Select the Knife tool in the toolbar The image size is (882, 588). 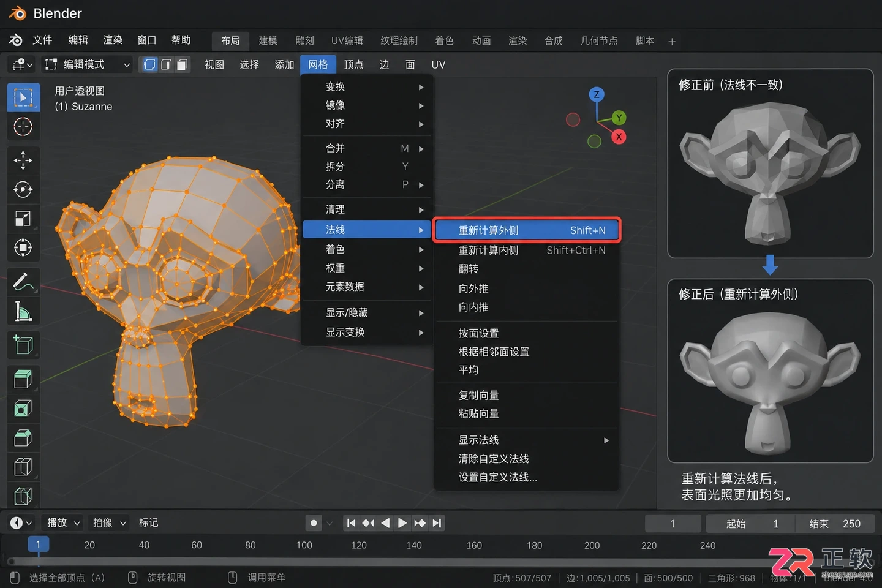23,495
